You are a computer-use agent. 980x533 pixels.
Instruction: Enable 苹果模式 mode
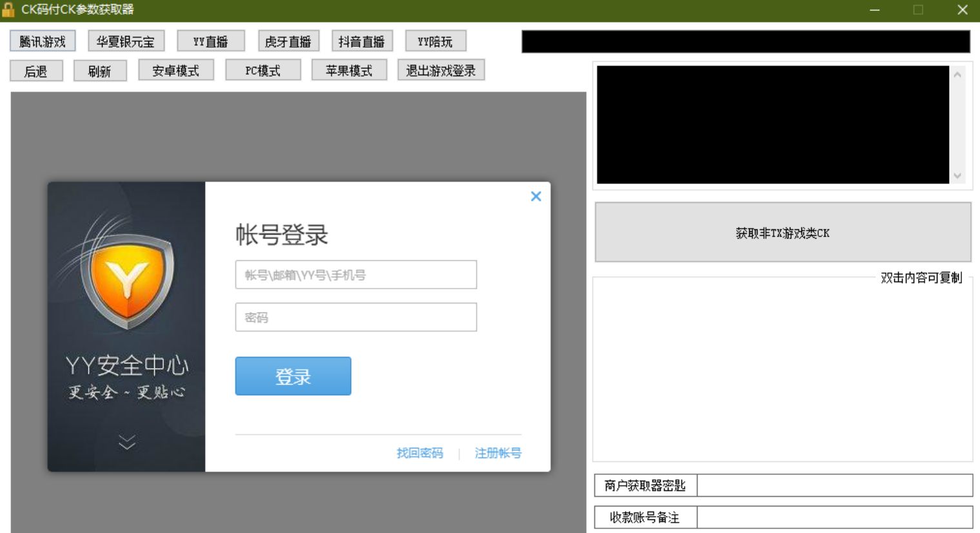pyautogui.click(x=349, y=70)
